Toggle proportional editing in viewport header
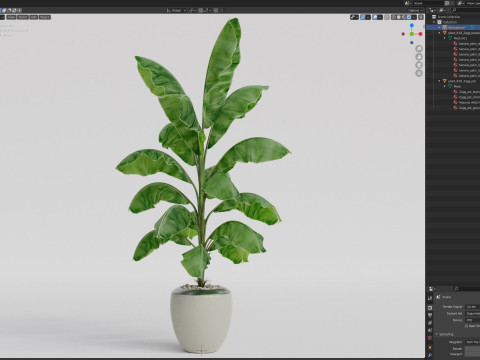 click(216, 10)
